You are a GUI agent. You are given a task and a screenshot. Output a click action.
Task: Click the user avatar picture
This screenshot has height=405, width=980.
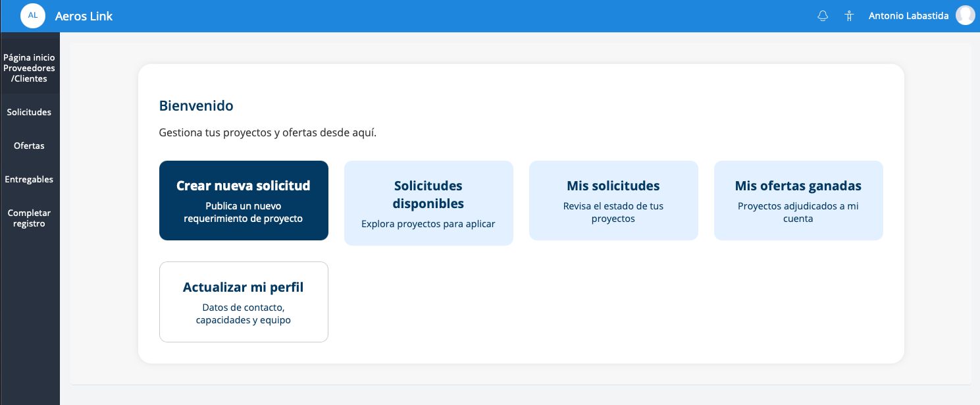[x=965, y=16]
